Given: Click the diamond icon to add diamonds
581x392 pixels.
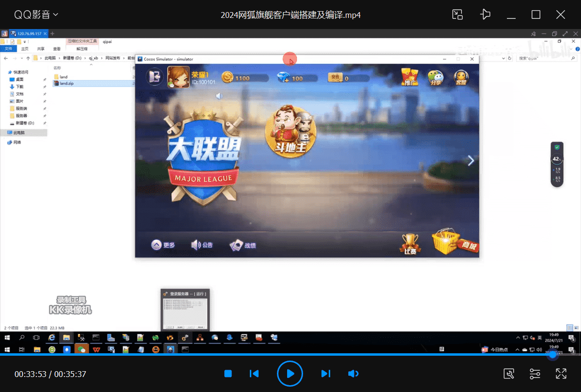Looking at the screenshot, I should 283,77.
